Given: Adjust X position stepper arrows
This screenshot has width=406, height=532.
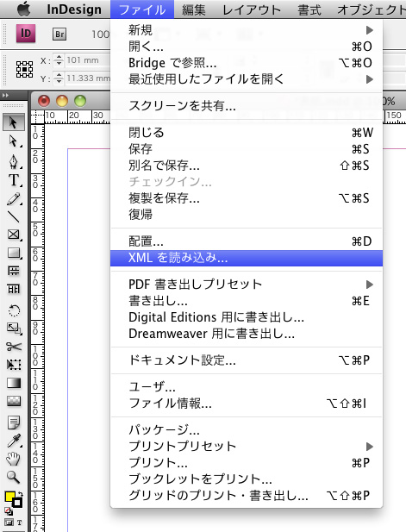Looking at the screenshot, I should (x=59, y=60).
